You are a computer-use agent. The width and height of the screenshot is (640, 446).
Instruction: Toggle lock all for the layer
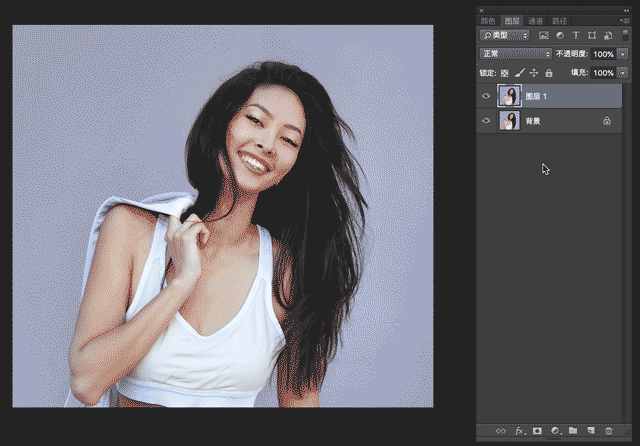(x=549, y=73)
